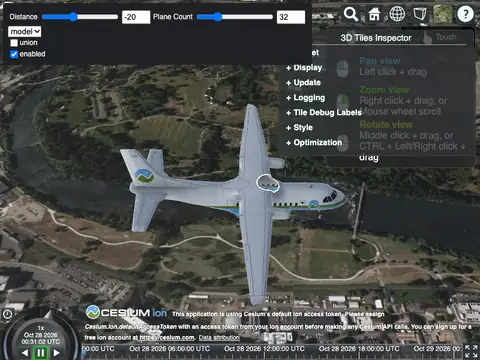This screenshot has width=480, height=360.
Task: Toggle fullscreen mode button
Action: coord(471,352)
